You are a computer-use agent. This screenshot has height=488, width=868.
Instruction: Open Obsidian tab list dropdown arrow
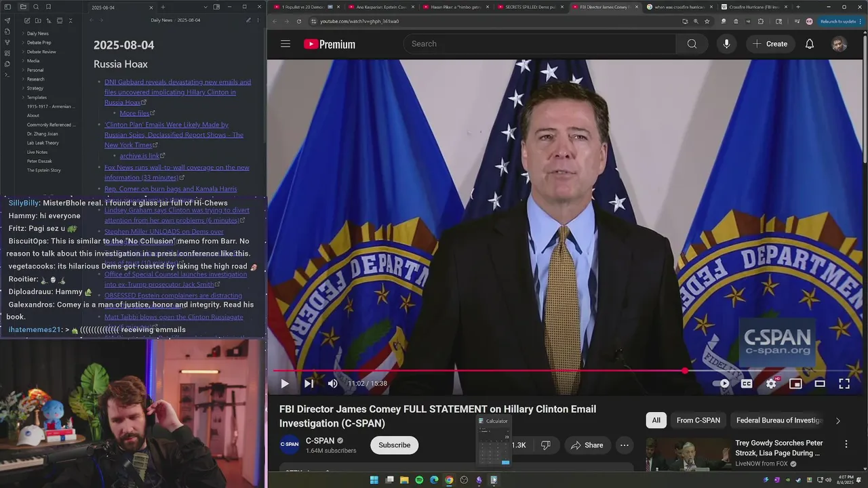[x=205, y=7]
